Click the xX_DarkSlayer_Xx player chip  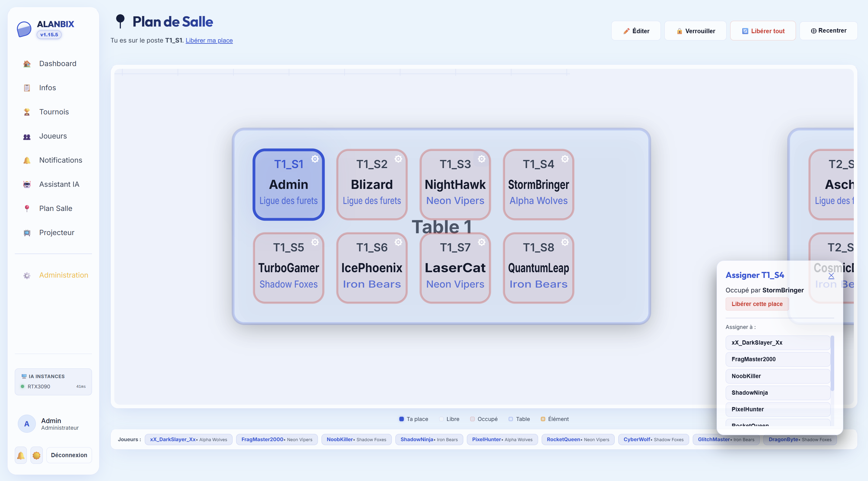coord(189,440)
